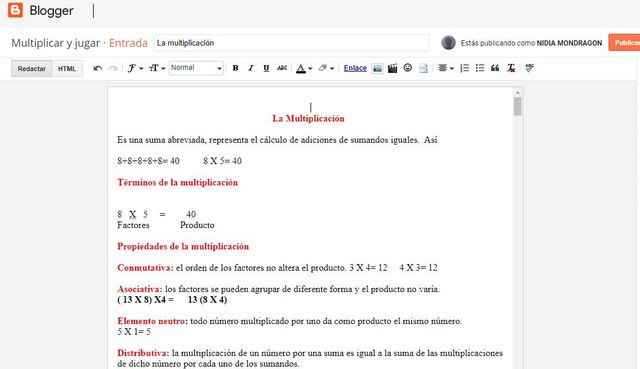The width and height of the screenshot is (640, 369).
Task: Click the editor scrollbar thumb
Action: pos(517,106)
